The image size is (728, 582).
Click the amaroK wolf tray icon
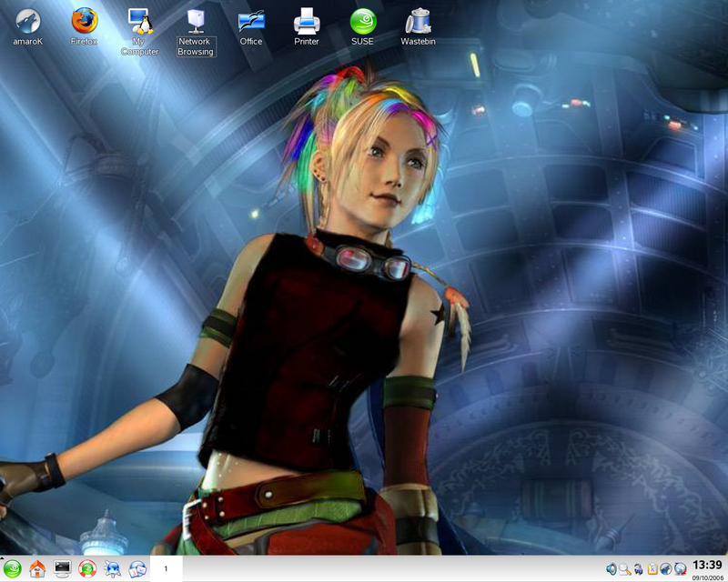coord(666,569)
